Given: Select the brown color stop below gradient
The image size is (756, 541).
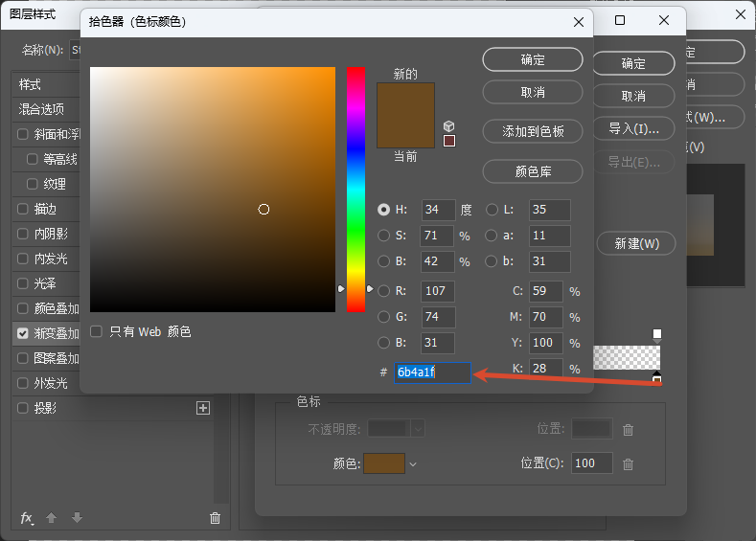Looking at the screenshot, I should point(656,377).
